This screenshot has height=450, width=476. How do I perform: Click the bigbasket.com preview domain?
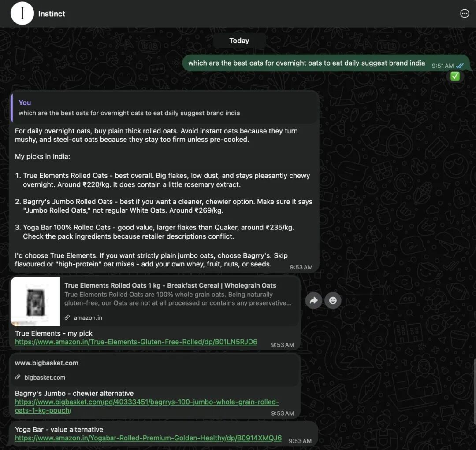point(45,377)
